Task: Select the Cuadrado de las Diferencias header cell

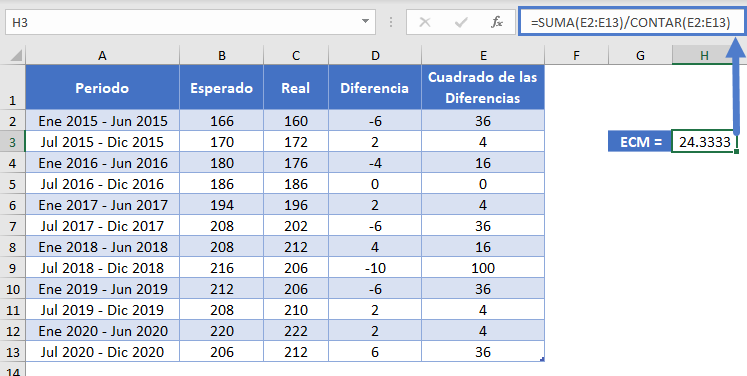Action: (483, 88)
